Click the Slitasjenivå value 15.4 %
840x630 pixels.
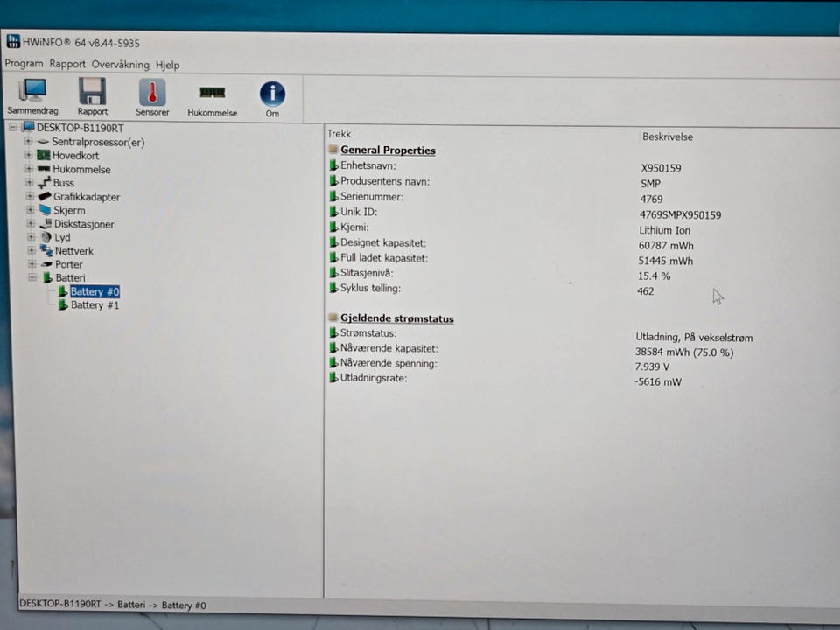coord(654,276)
